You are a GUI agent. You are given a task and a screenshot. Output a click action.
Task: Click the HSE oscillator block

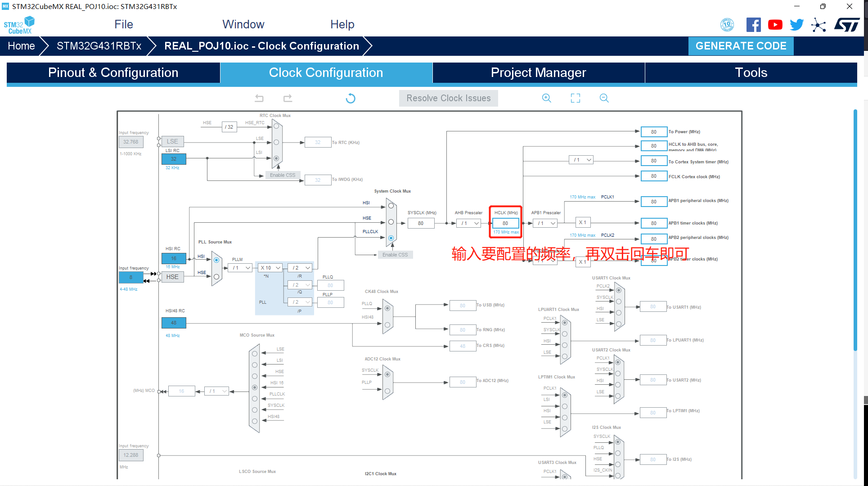coord(172,277)
